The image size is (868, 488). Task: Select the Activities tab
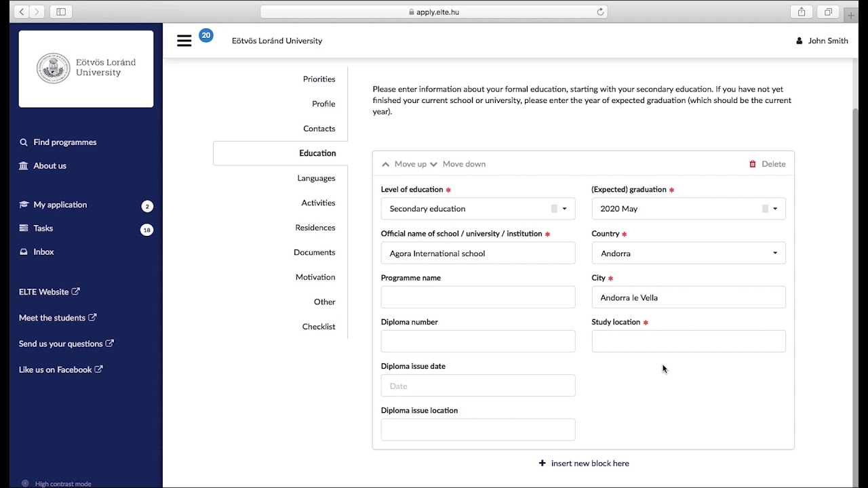[x=318, y=203]
